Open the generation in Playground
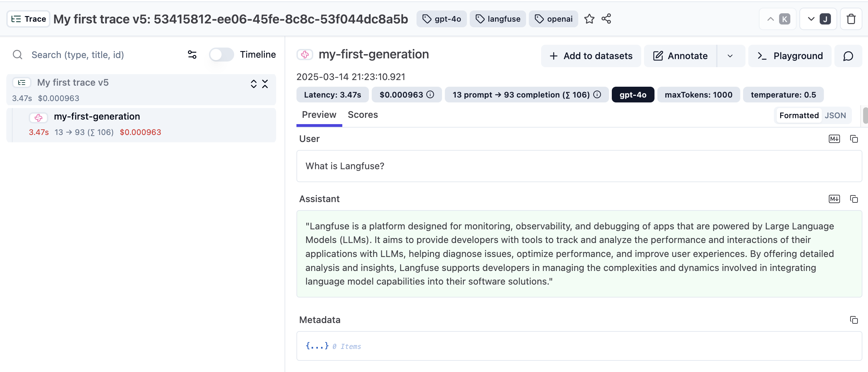 [x=790, y=56]
